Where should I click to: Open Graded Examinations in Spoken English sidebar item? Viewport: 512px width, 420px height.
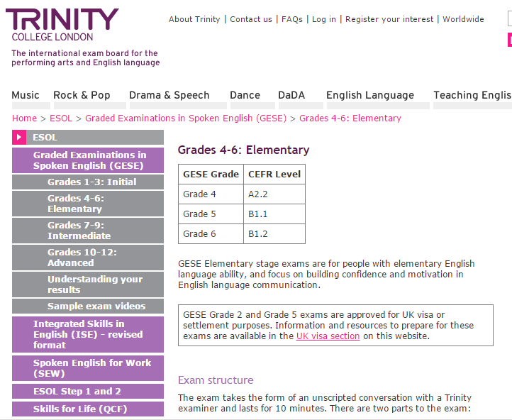88,160
